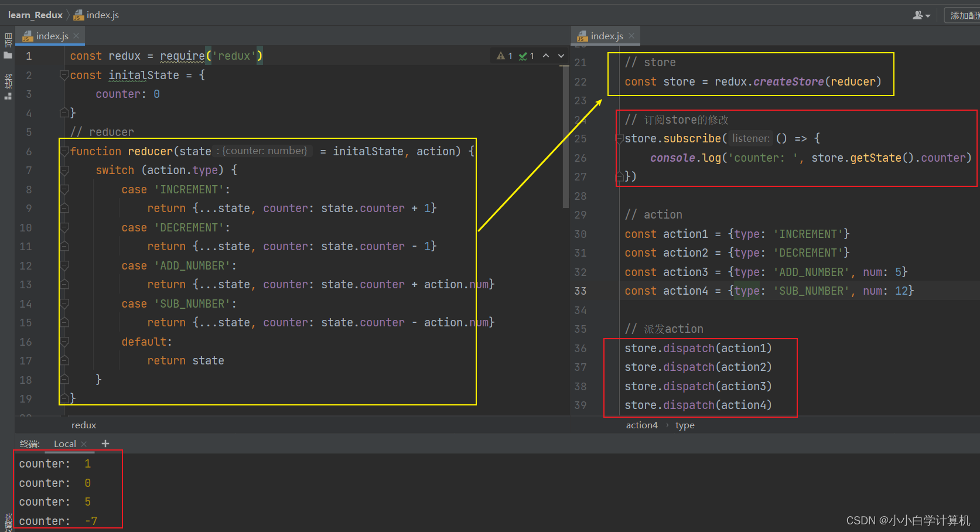
Task: Click the 添加配置 run configuration button
Action: [x=963, y=15]
